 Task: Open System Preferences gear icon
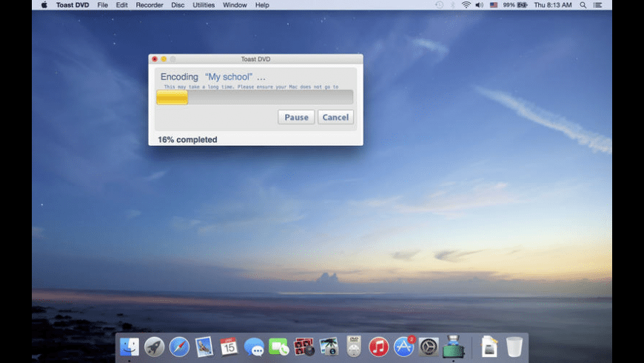[429, 347]
